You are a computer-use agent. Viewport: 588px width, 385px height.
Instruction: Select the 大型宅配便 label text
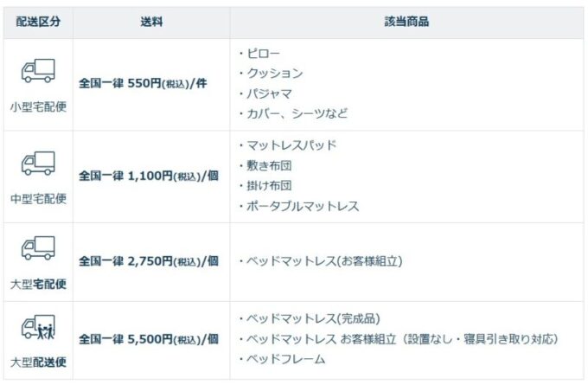point(38,284)
